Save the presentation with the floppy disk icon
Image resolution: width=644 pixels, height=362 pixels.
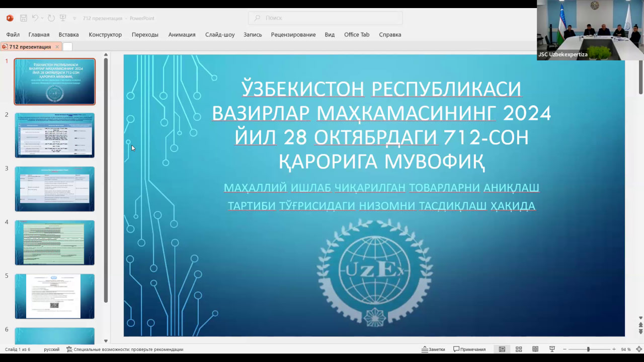pos(24,18)
